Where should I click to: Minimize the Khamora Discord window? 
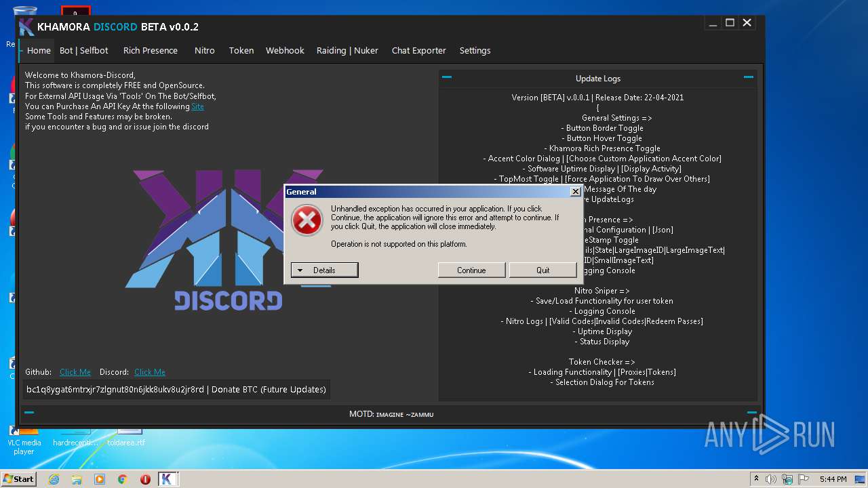(713, 23)
